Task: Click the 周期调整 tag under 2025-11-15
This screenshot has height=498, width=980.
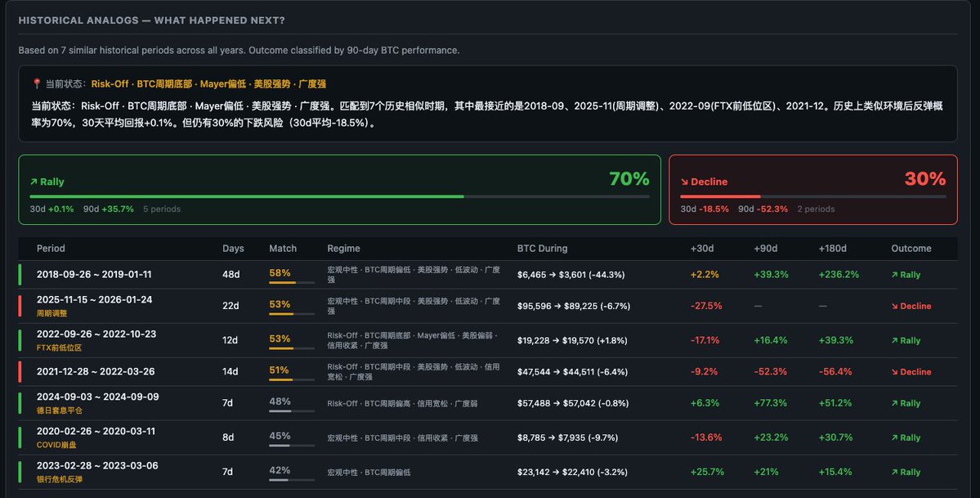Action: click(53, 313)
